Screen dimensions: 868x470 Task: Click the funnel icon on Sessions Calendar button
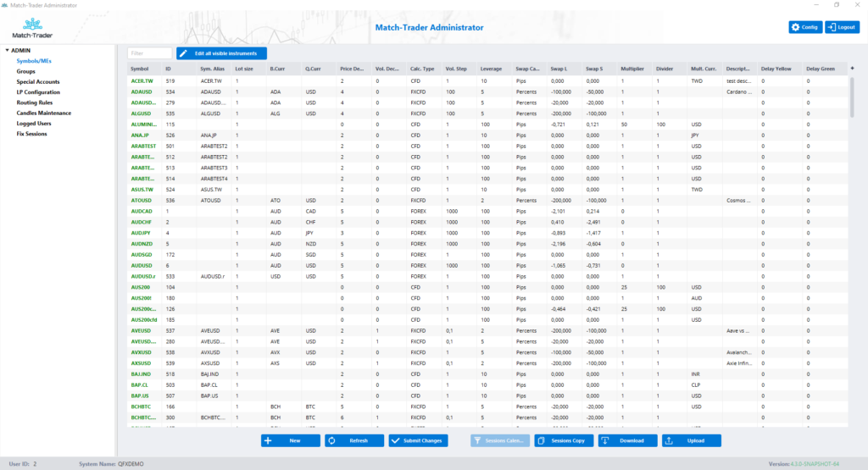[x=477, y=440]
